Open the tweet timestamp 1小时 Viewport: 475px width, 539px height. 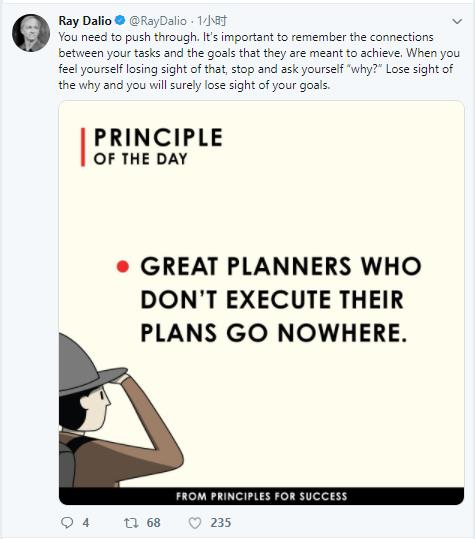coord(212,21)
